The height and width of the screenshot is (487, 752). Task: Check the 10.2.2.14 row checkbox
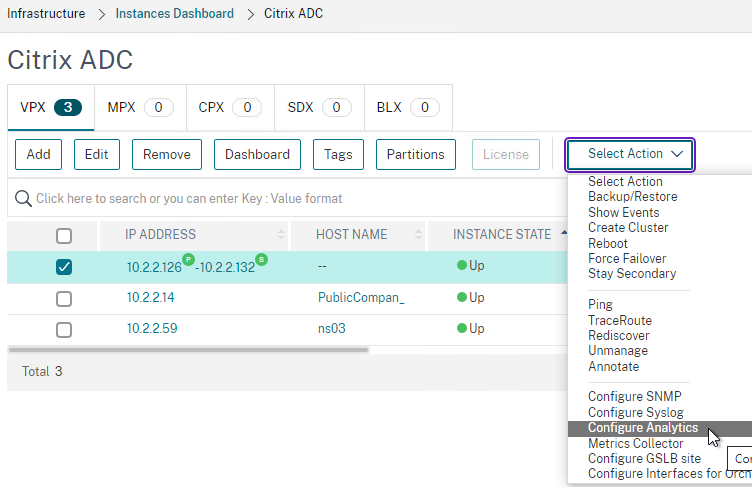pos(64,298)
